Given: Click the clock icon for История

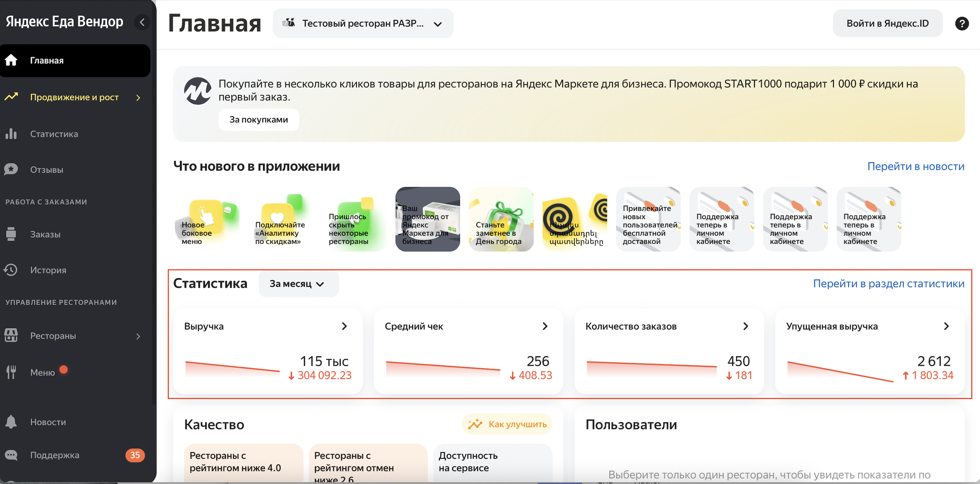Looking at the screenshot, I should tap(10, 270).
